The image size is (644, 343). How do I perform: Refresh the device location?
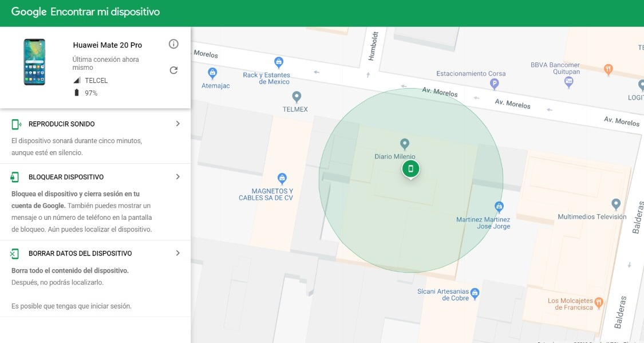pyautogui.click(x=173, y=70)
